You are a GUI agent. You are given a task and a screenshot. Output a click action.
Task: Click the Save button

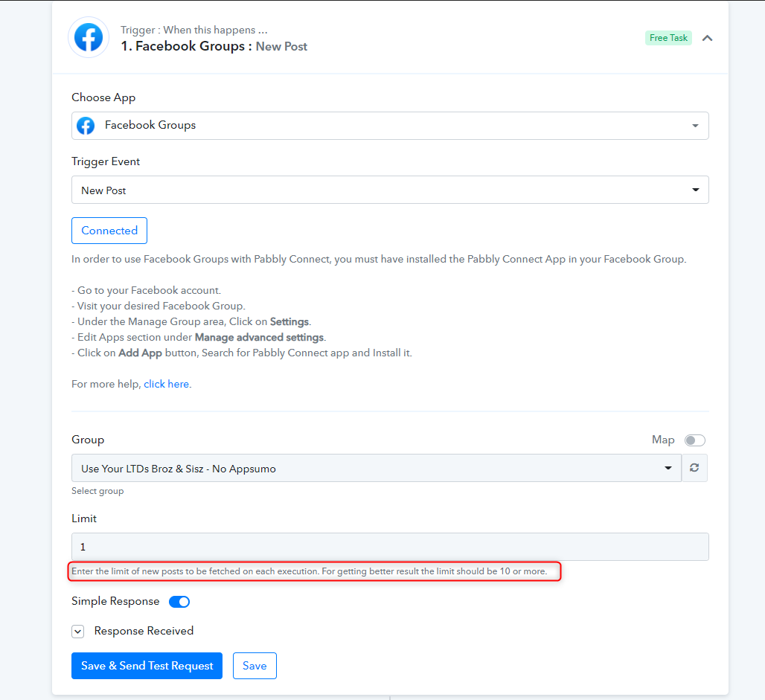[255, 666]
